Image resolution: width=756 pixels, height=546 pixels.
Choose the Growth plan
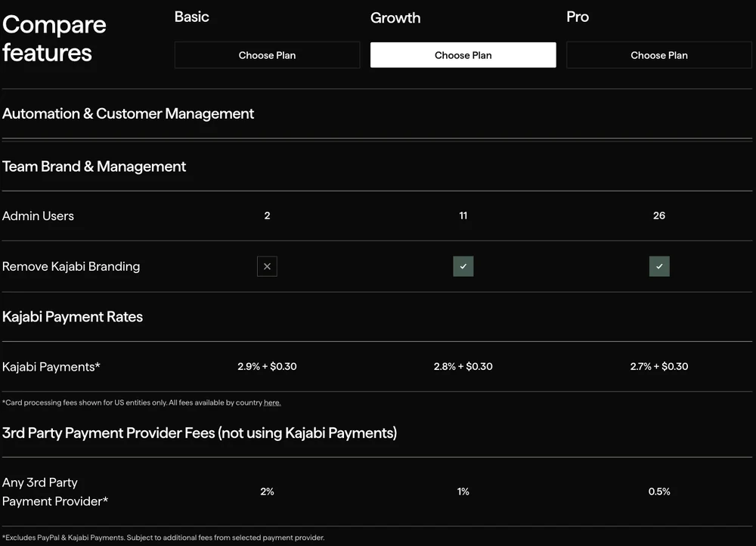click(x=463, y=55)
